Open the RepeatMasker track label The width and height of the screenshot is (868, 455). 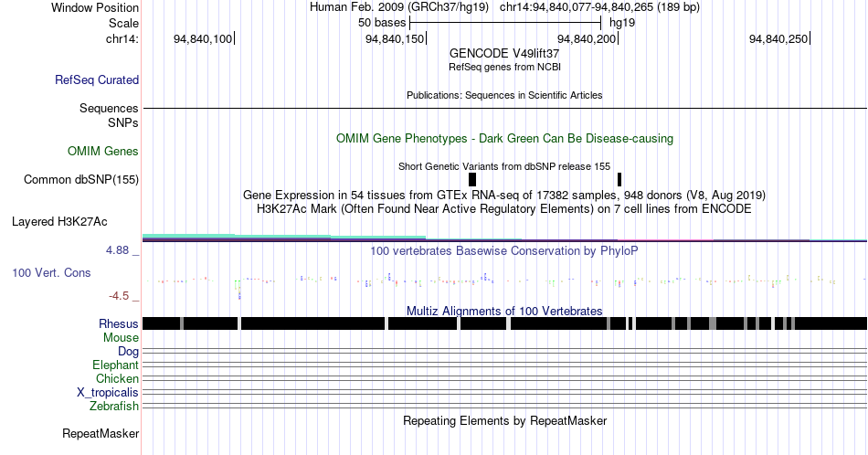(101, 433)
